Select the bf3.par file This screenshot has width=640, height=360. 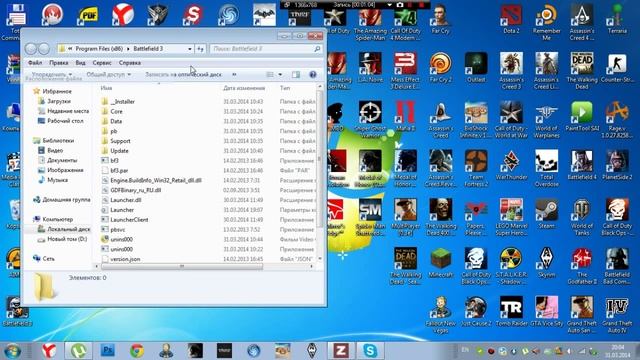tap(119, 171)
